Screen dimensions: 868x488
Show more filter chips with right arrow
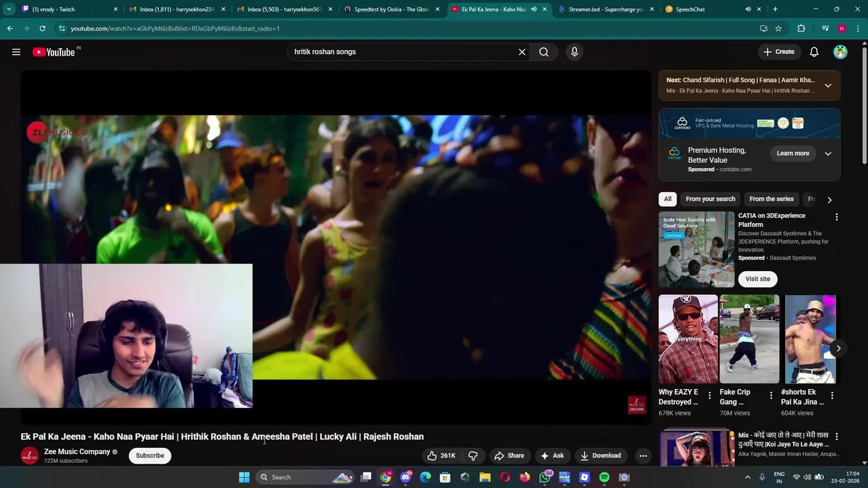[x=829, y=200]
